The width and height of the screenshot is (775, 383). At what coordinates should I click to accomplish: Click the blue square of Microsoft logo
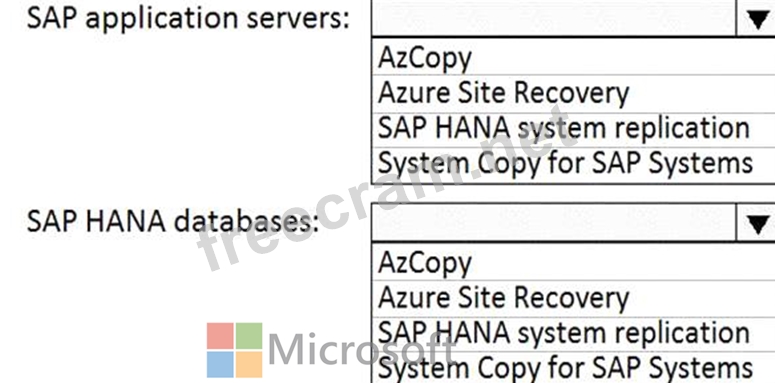pyautogui.click(x=220, y=365)
